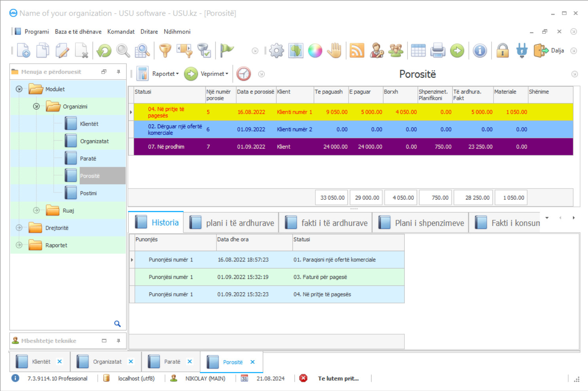Click the green flag icon
This screenshot has width=588, height=391.
click(x=227, y=50)
